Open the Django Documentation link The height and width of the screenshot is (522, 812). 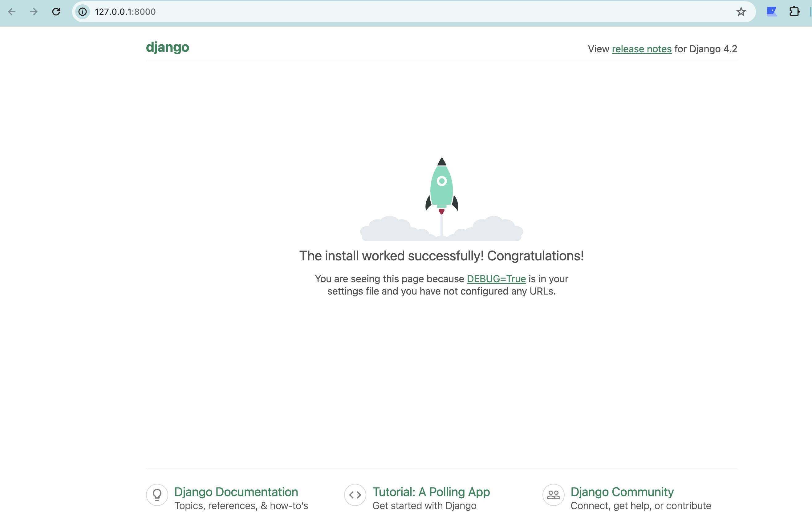point(236,492)
